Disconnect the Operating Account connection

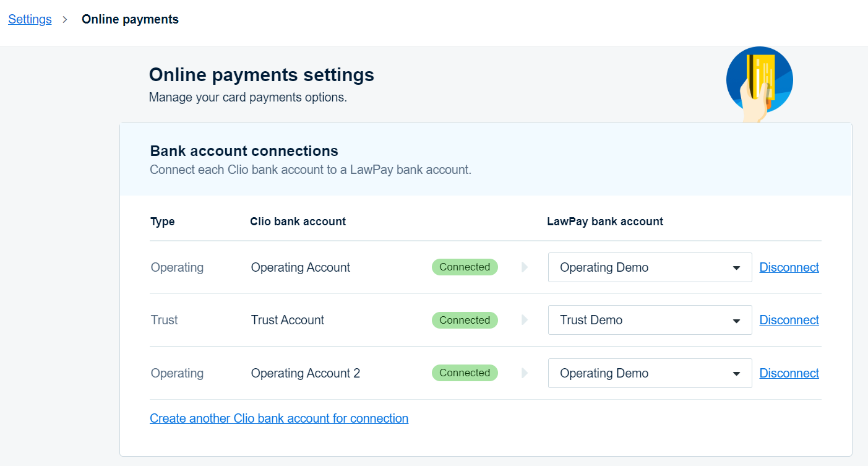[789, 267]
